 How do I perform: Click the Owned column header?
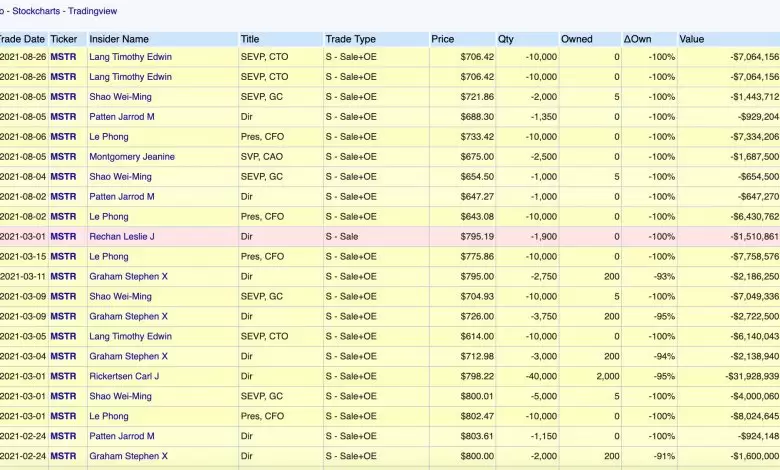[576, 39]
